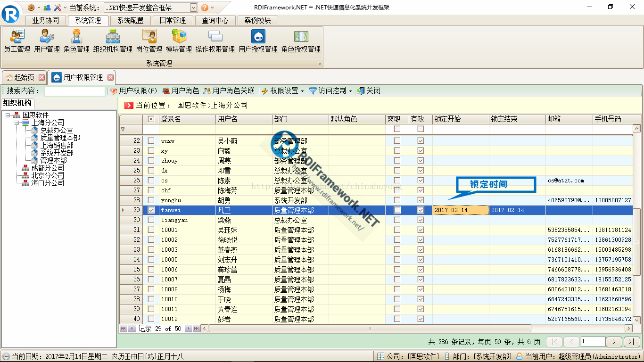Close the 用户权限管理 tab
Image resolution: width=644 pixels, height=362 pixels.
pyautogui.click(x=111, y=77)
